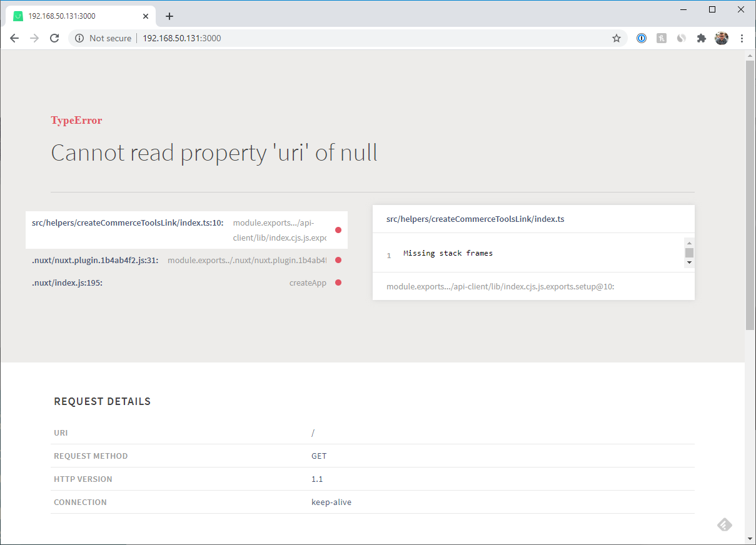This screenshot has width=756, height=545.
Task: Open site information for Not secure icon
Action: [x=79, y=38]
